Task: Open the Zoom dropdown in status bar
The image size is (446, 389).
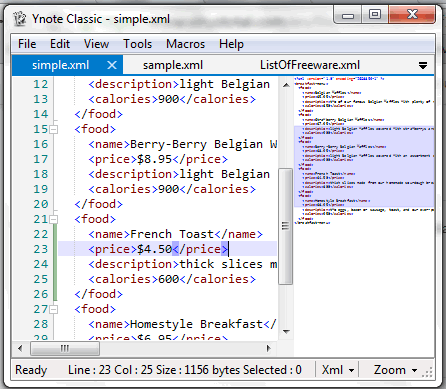Action: click(x=395, y=370)
